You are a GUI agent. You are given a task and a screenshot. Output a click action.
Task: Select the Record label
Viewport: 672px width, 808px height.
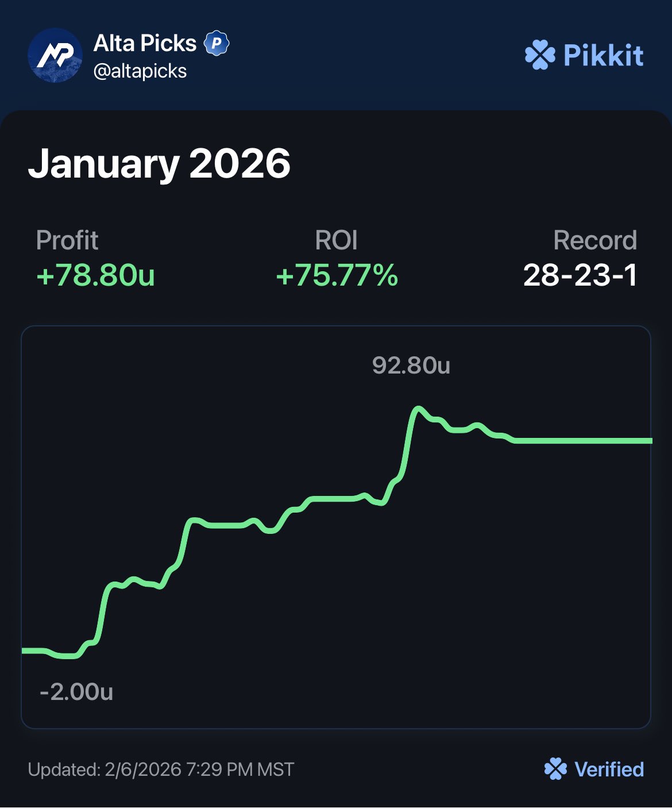(x=595, y=240)
